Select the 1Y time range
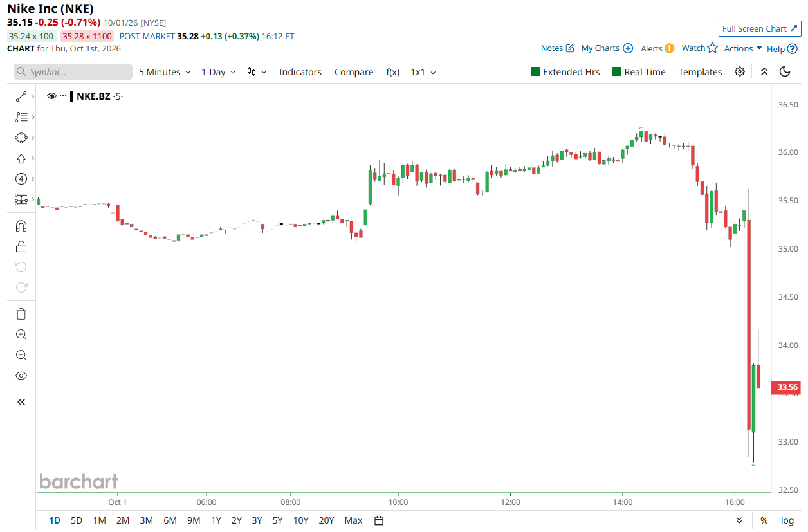The height and width of the screenshot is (532, 808). pyautogui.click(x=216, y=520)
